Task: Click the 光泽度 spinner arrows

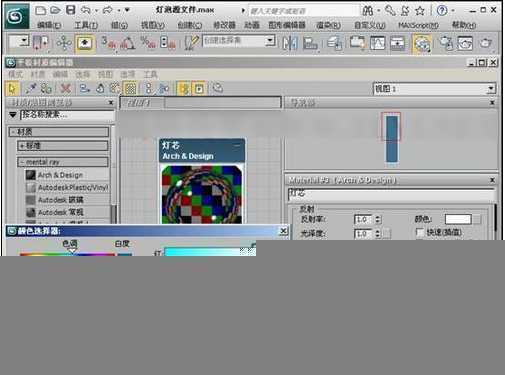Action: 378,234
